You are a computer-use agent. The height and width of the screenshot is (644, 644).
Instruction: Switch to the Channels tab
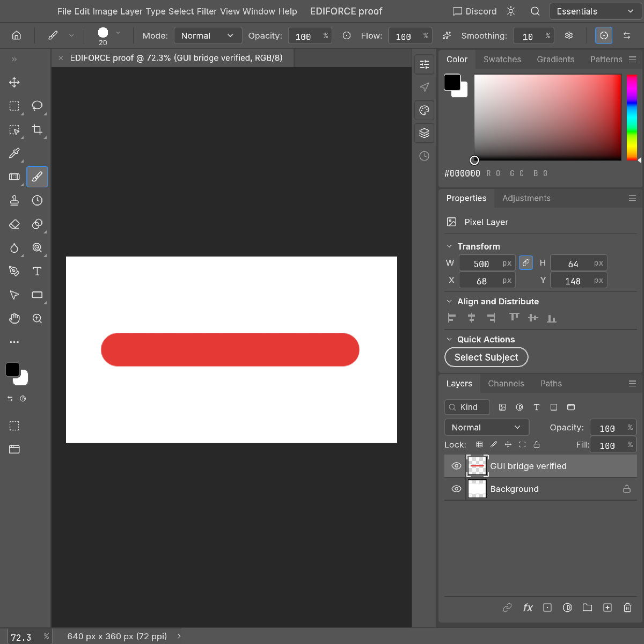coord(506,383)
